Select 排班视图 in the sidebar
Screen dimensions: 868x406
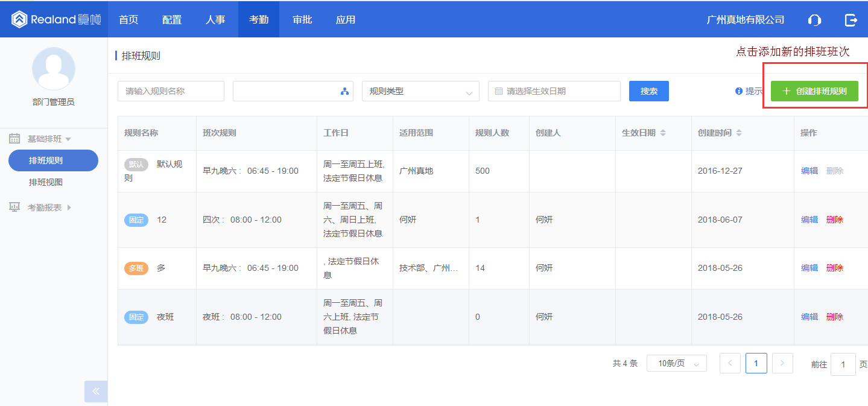point(46,182)
